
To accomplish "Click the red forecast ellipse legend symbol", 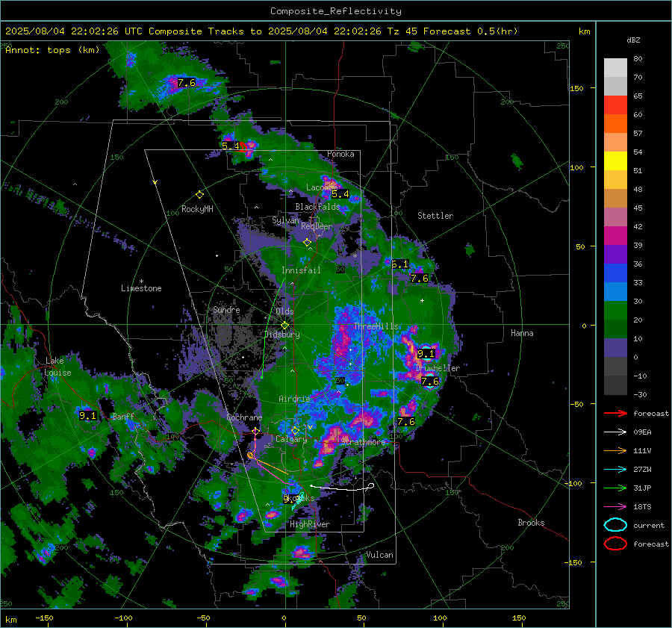I will click(615, 544).
